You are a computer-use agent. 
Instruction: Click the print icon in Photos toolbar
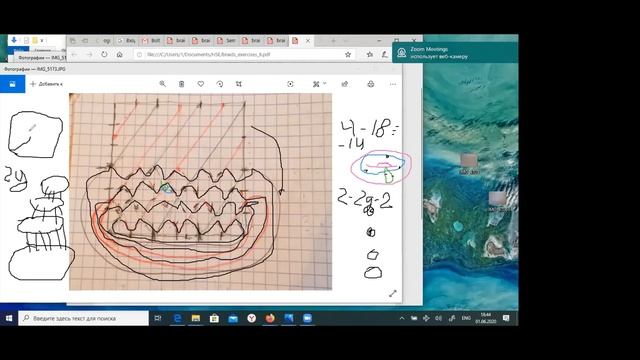[x=371, y=84]
